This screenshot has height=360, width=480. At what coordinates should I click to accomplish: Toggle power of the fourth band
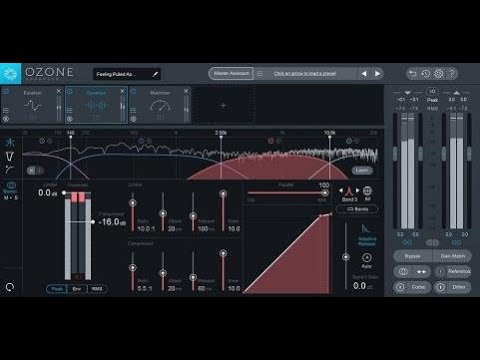[349, 141]
